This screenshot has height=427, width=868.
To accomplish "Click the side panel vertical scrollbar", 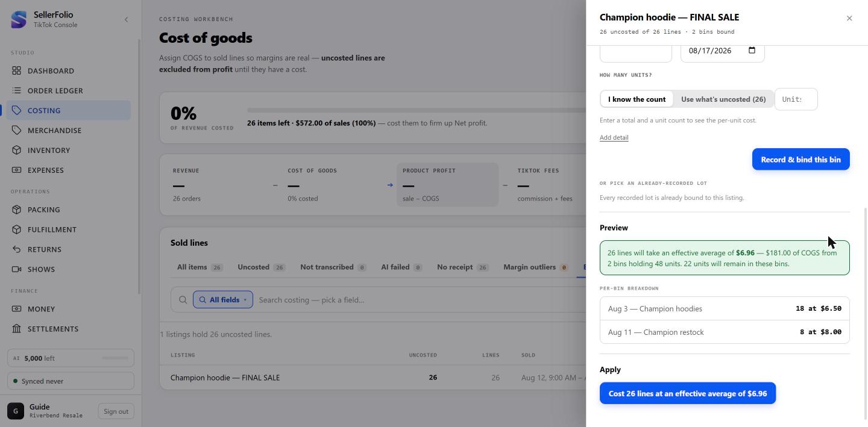I will [866, 313].
